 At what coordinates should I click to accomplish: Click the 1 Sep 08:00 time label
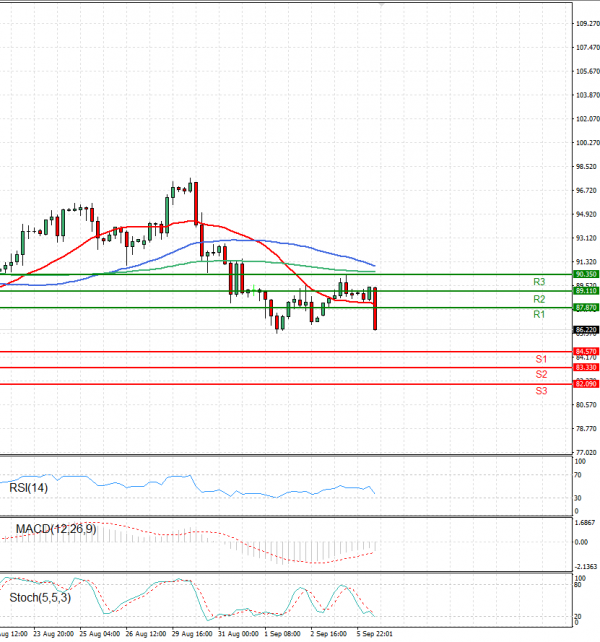click(283, 634)
